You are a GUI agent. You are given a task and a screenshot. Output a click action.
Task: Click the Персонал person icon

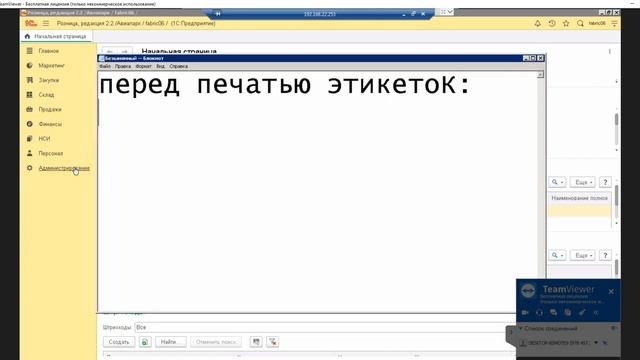tap(29, 153)
